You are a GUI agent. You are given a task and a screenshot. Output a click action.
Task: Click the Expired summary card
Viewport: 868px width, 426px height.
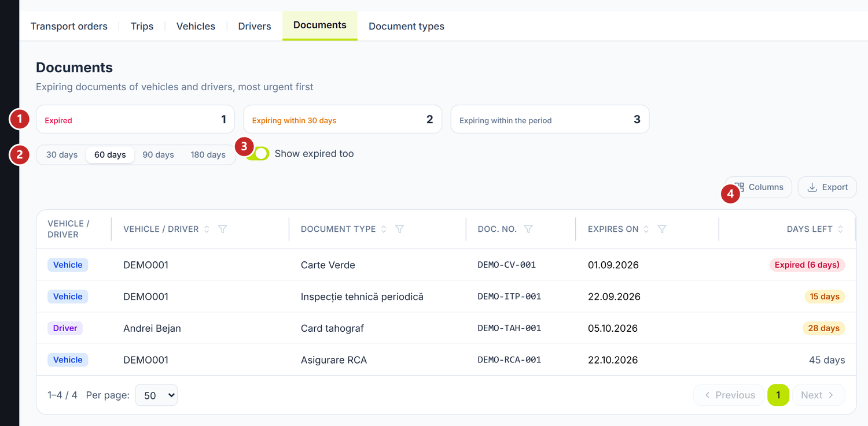point(135,120)
